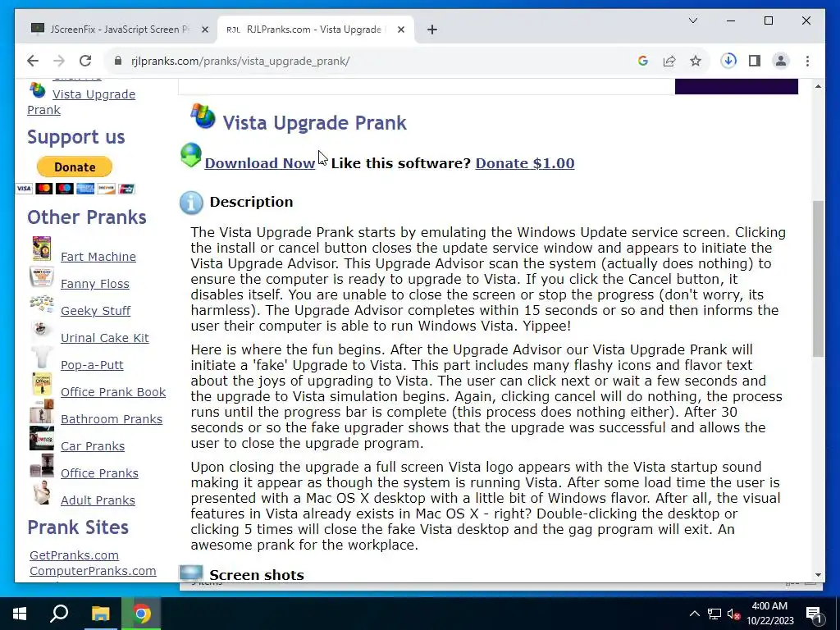
Task: Open the notification center icon
Action: pos(814,614)
